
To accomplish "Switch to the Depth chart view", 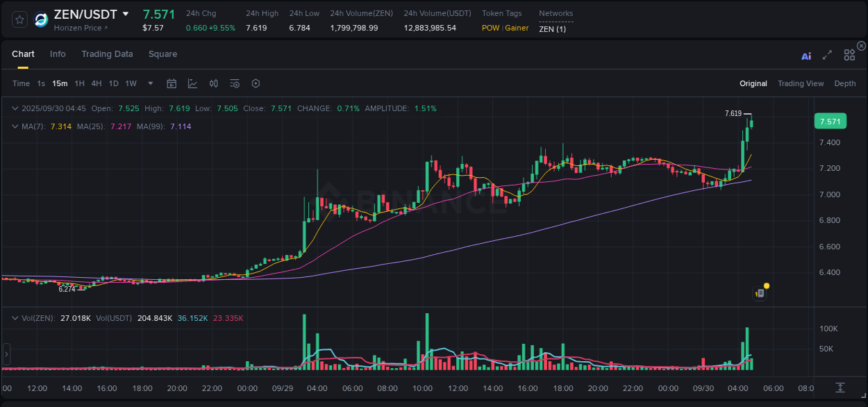I will pyautogui.click(x=845, y=83).
